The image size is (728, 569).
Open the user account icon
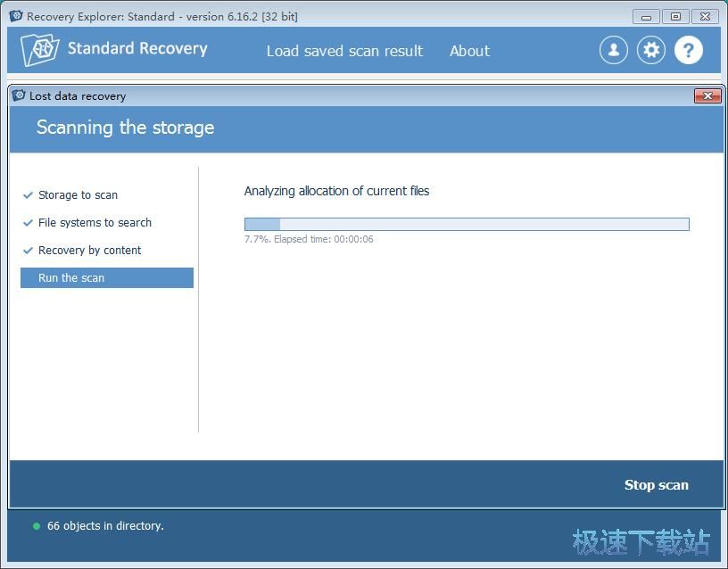coord(613,50)
